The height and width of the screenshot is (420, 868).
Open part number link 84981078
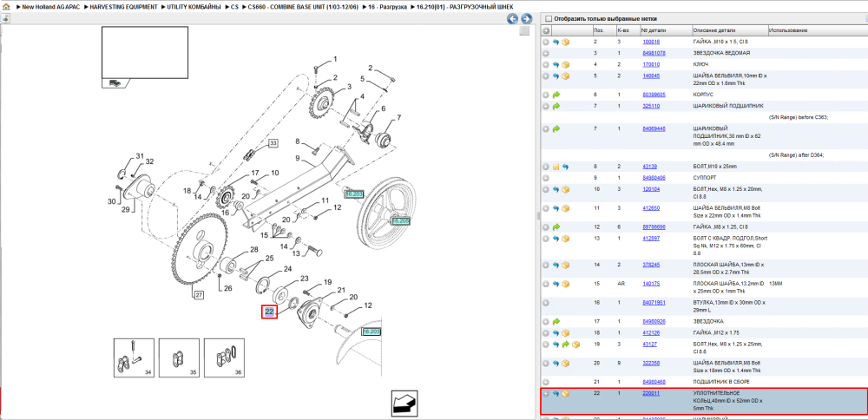(x=654, y=53)
